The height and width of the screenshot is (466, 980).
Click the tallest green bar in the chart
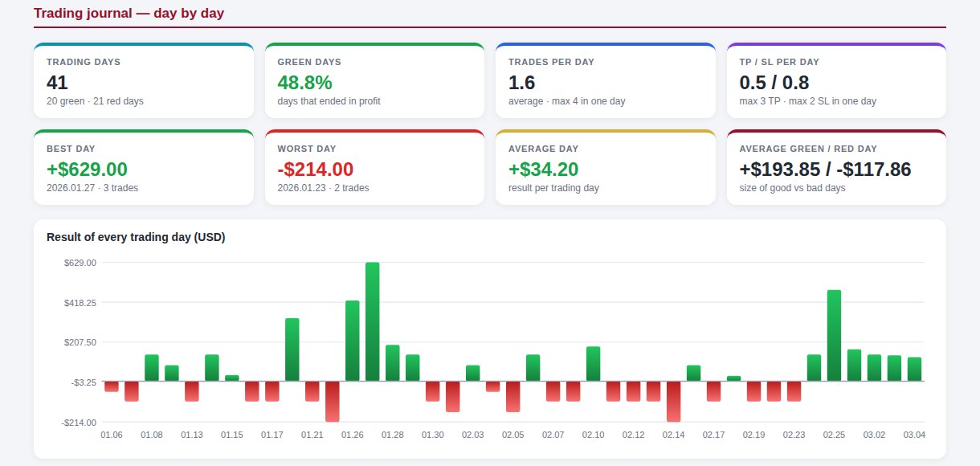[373, 321]
